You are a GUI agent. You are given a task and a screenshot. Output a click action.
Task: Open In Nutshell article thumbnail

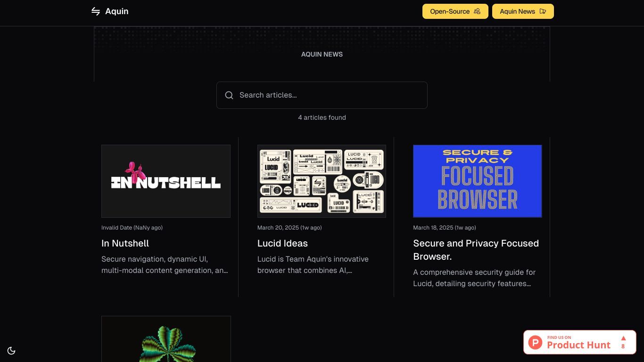click(x=166, y=181)
